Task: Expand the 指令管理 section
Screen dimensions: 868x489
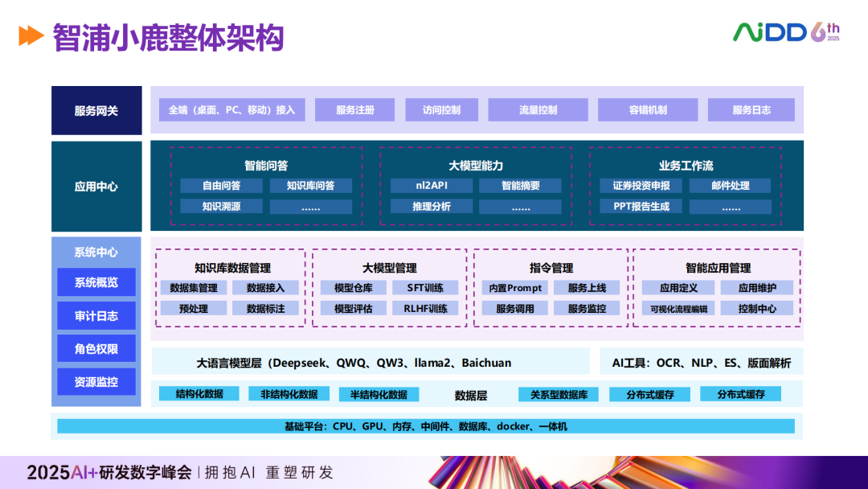Action: tap(551, 268)
